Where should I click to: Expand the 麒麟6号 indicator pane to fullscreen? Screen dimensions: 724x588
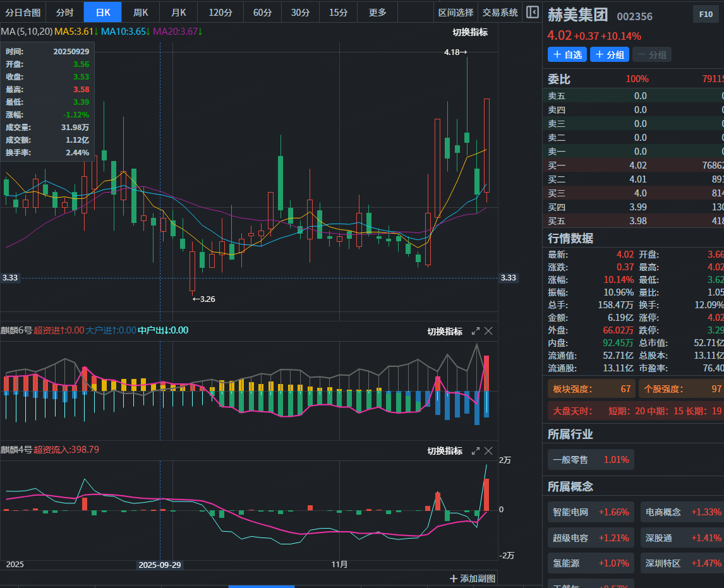click(x=476, y=331)
